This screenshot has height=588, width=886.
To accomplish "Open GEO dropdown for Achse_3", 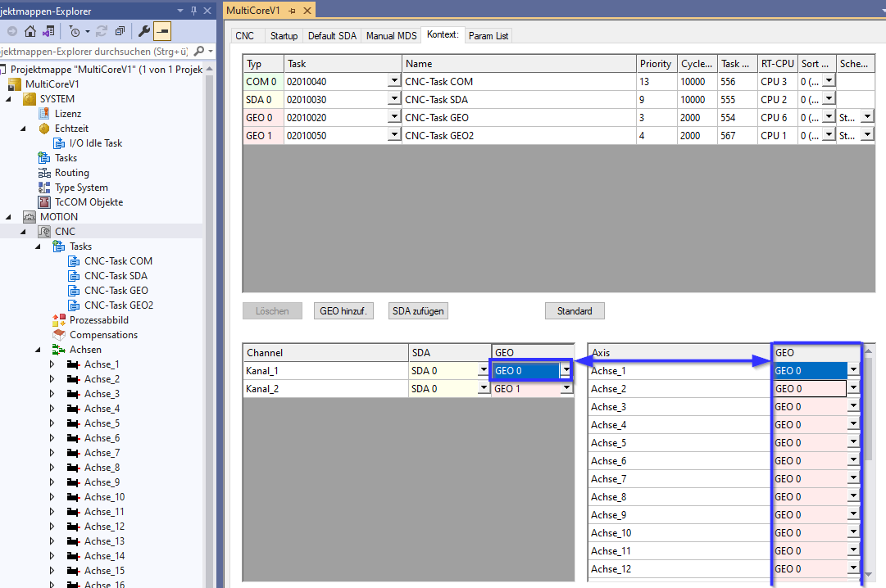I will [853, 406].
